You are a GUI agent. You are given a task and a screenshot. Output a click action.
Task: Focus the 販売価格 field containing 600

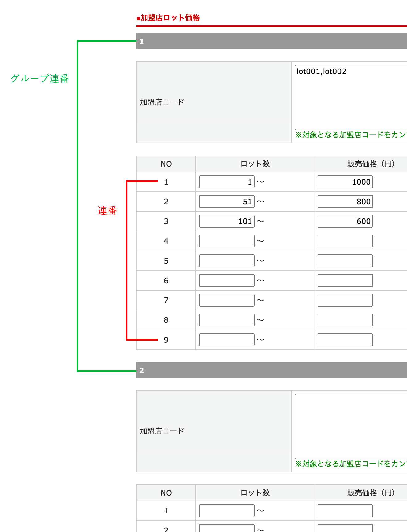345,221
